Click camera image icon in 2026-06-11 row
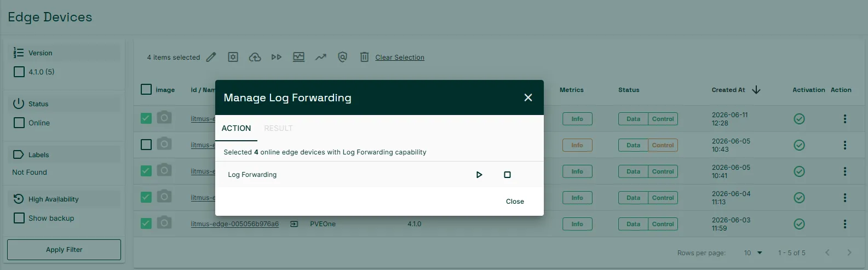 click(x=164, y=118)
